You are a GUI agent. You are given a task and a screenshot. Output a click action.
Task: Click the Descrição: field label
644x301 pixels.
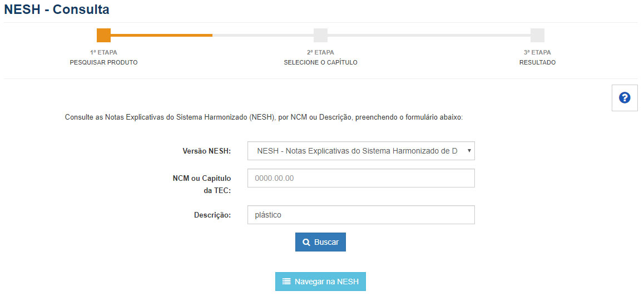(212, 215)
